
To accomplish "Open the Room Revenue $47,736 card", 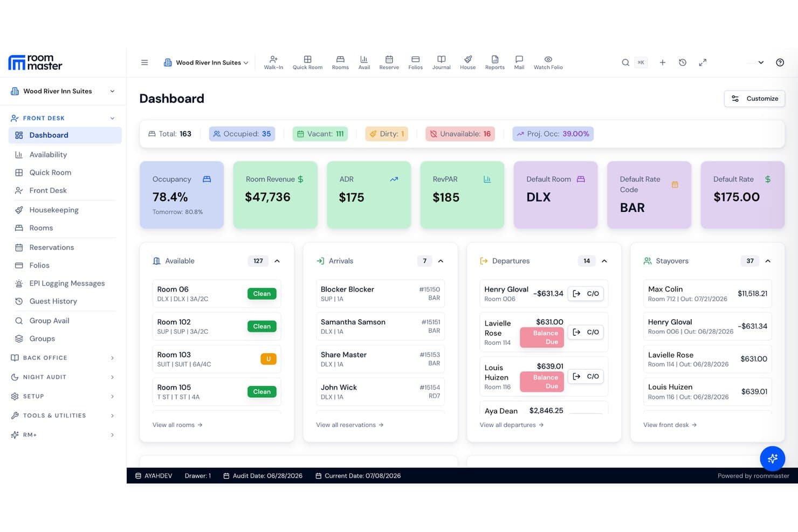I will click(276, 195).
